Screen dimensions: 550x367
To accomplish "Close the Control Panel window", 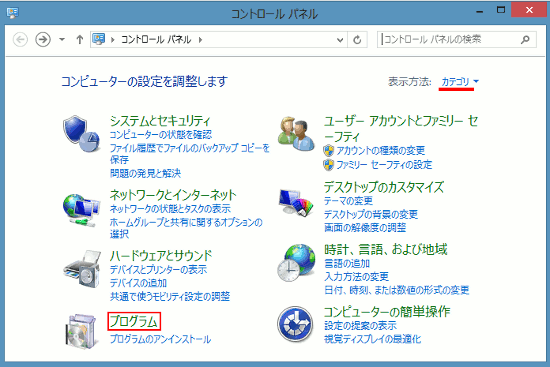I will coord(529,10).
